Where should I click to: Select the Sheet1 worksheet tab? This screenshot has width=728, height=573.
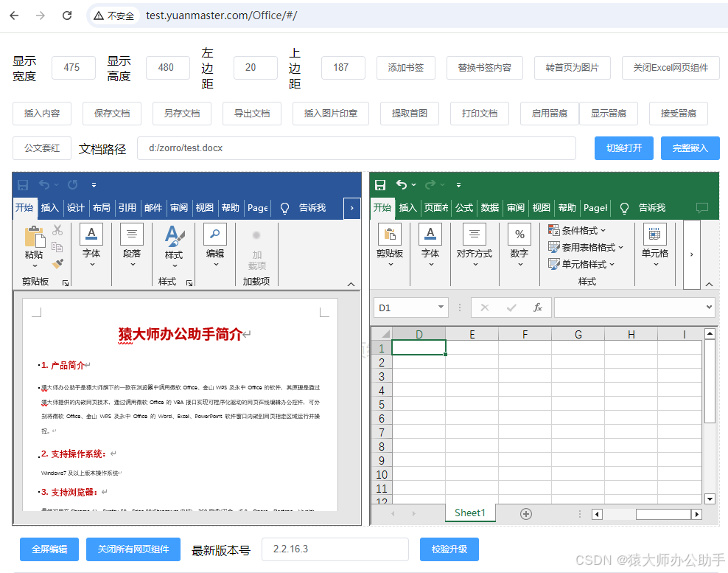[x=470, y=513]
